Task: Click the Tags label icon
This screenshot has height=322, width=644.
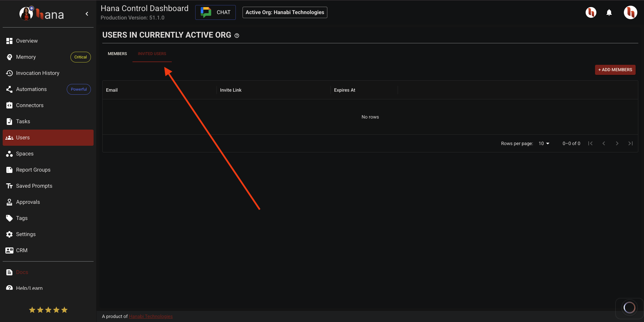Action: [9, 218]
